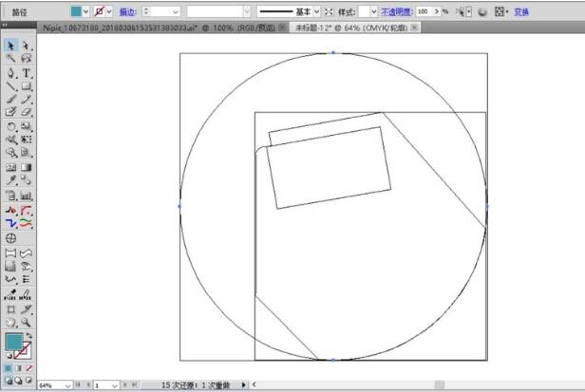Open status bar options triangle

tap(244, 385)
